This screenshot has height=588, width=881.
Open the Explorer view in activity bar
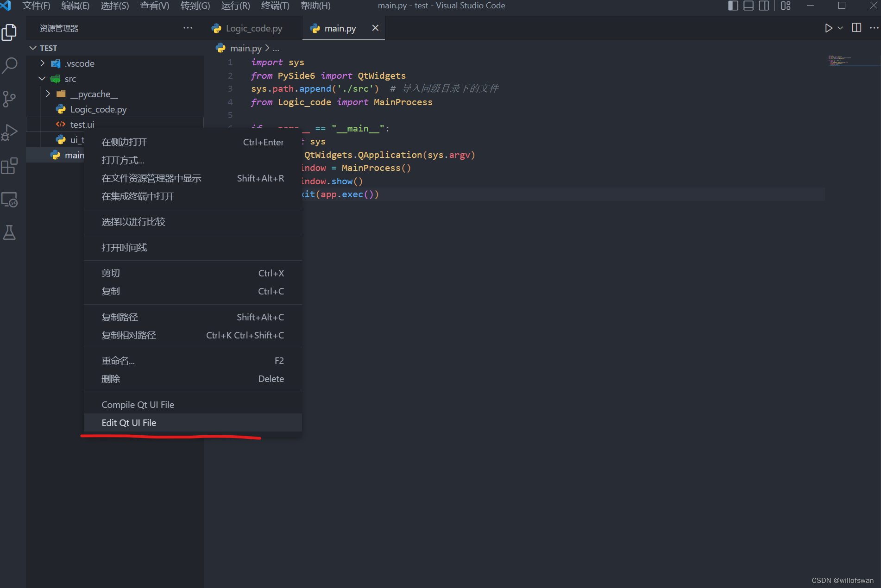tap(9, 32)
